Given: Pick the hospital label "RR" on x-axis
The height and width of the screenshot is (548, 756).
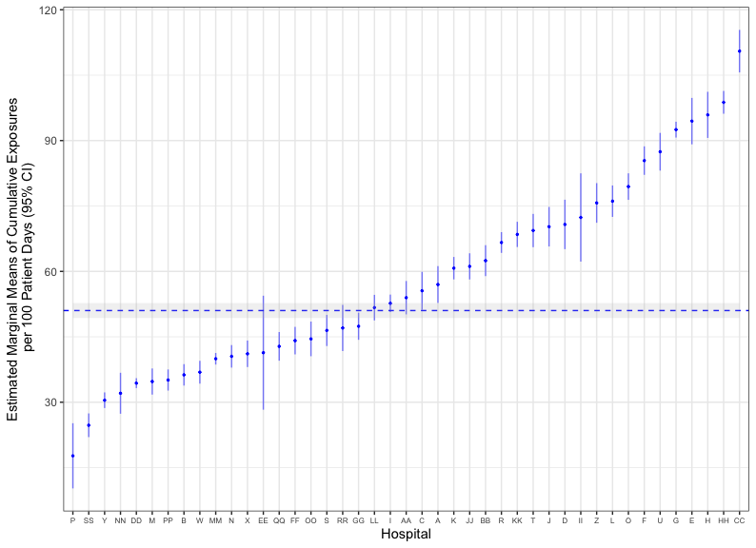Looking at the screenshot, I should [343, 520].
